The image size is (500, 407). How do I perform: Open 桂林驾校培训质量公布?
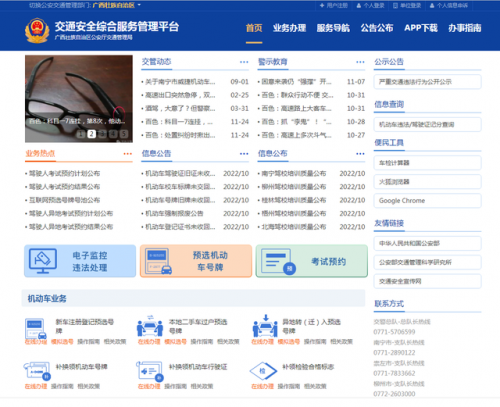pyautogui.click(x=294, y=200)
